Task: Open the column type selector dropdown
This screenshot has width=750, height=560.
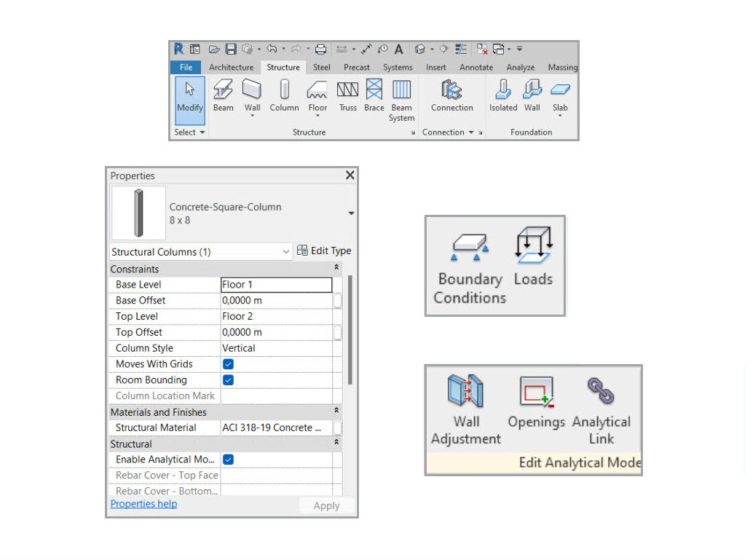Action: (x=350, y=213)
